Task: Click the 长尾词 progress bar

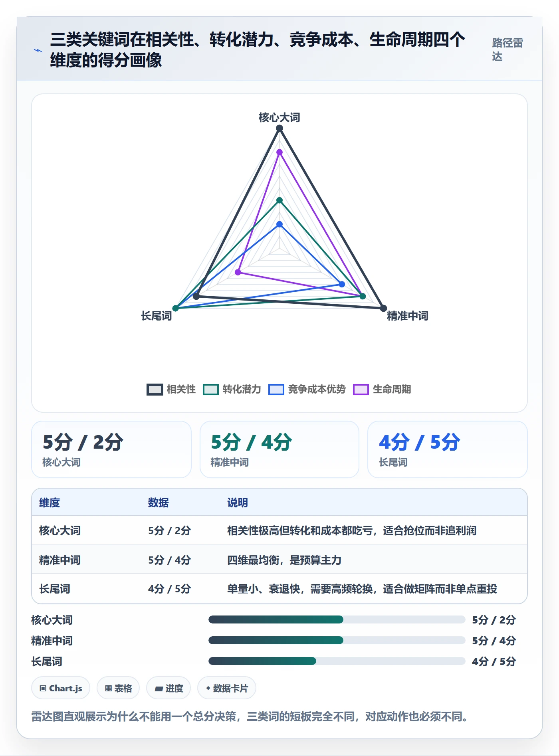Action: click(337, 661)
